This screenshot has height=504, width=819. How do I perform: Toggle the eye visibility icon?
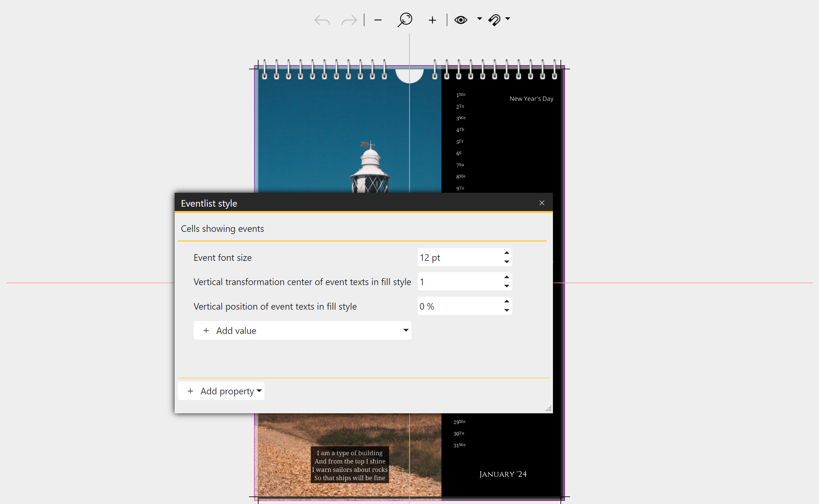click(x=462, y=19)
